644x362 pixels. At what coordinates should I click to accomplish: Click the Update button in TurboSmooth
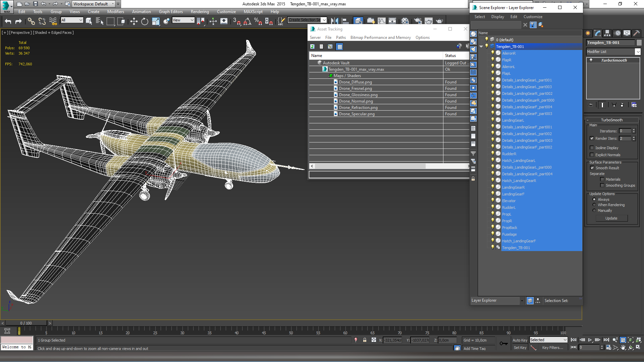611,218
